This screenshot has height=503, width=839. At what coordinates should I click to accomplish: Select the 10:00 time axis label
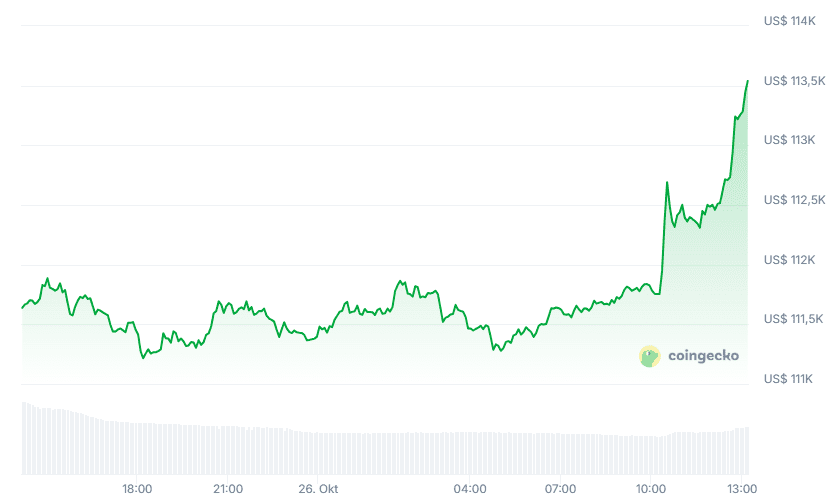[x=651, y=488]
